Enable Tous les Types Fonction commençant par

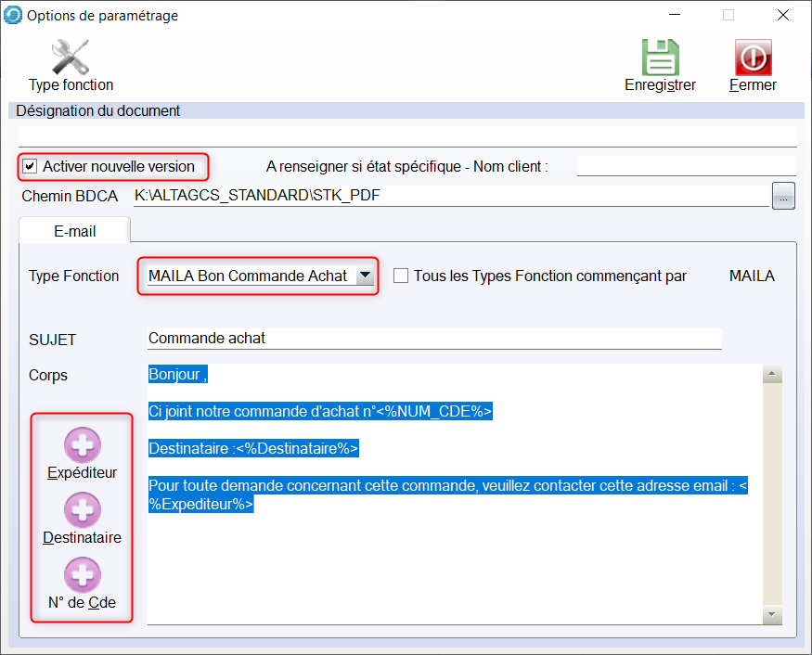[401, 276]
